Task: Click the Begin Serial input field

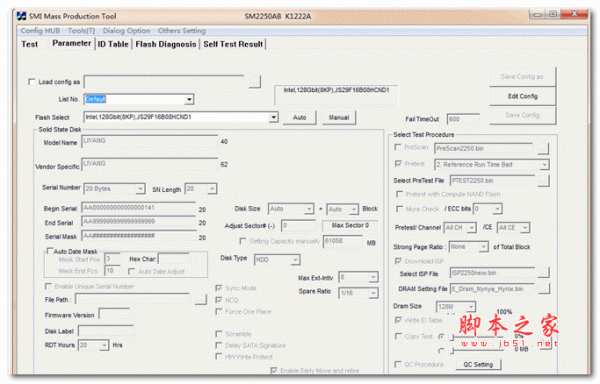Action: click(x=139, y=208)
